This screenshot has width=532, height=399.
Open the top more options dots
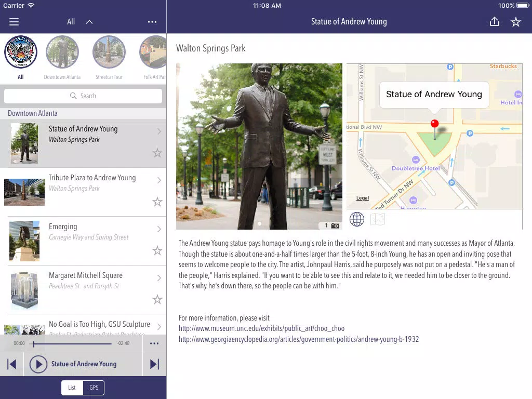[x=152, y=22]
